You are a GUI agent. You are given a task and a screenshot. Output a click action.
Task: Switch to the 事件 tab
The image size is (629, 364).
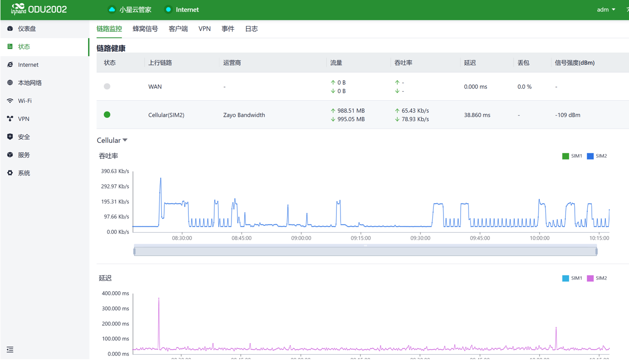228,29
